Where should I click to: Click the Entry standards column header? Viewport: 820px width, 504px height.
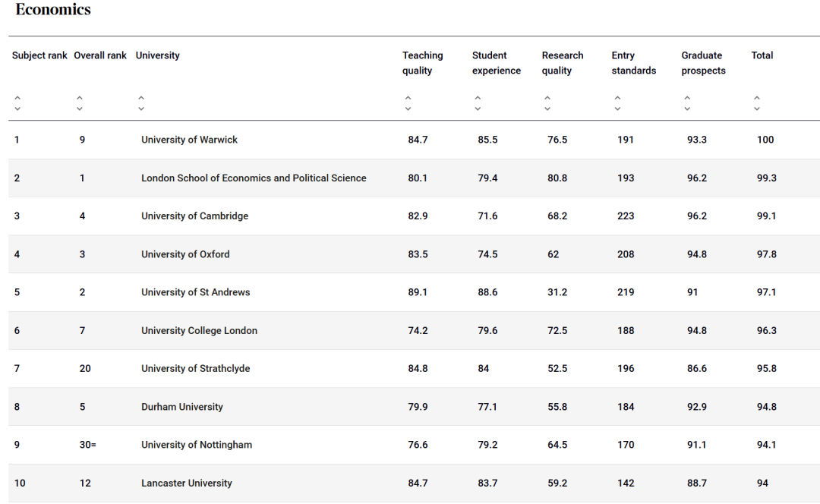(634, 63)
